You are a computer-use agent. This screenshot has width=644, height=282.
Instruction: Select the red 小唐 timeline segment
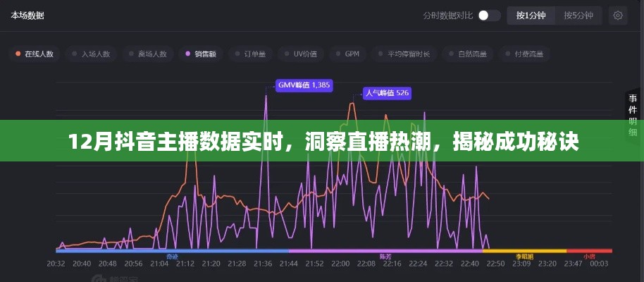(x=589, y=250)
